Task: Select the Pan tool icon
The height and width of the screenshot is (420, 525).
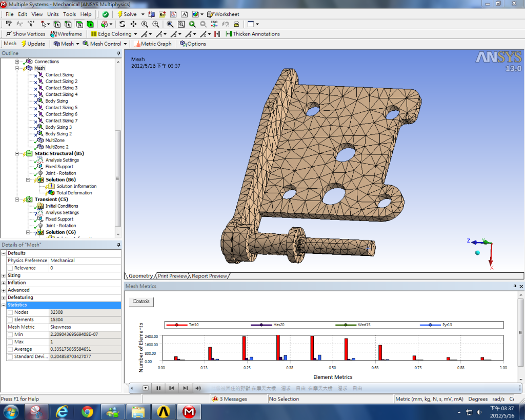Action: (x=133, y=24)
